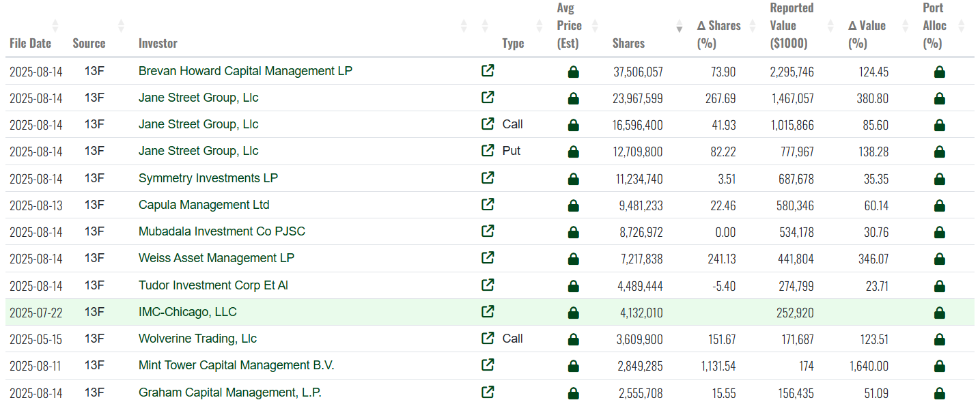
Task: Select Δ Value 1,640.00
Action: pos(869,366)
